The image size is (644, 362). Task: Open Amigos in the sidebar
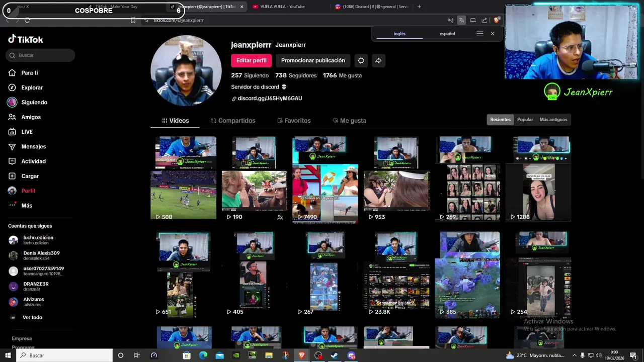coord(30,117)
